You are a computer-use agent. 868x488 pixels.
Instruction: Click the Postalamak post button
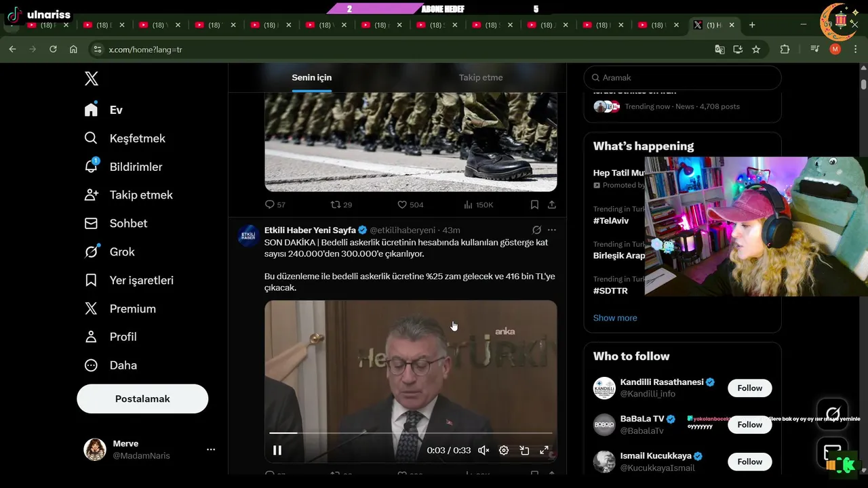[x=142, y=399]
